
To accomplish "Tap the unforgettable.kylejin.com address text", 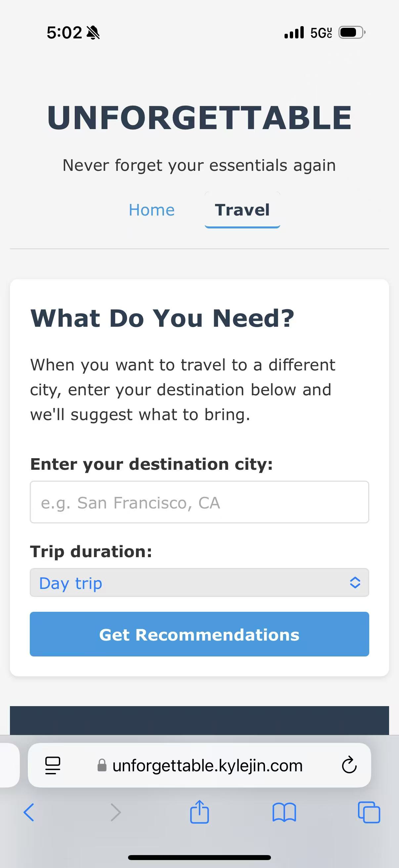I will tap(207, 765).
